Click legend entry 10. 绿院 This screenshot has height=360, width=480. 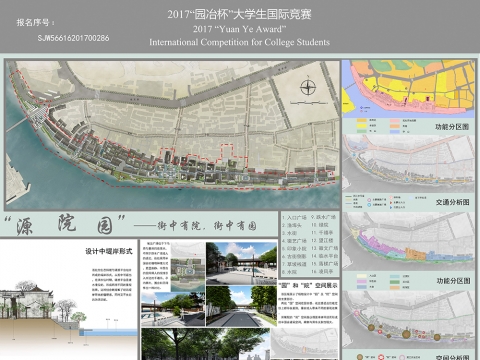[x=320, y=225]
